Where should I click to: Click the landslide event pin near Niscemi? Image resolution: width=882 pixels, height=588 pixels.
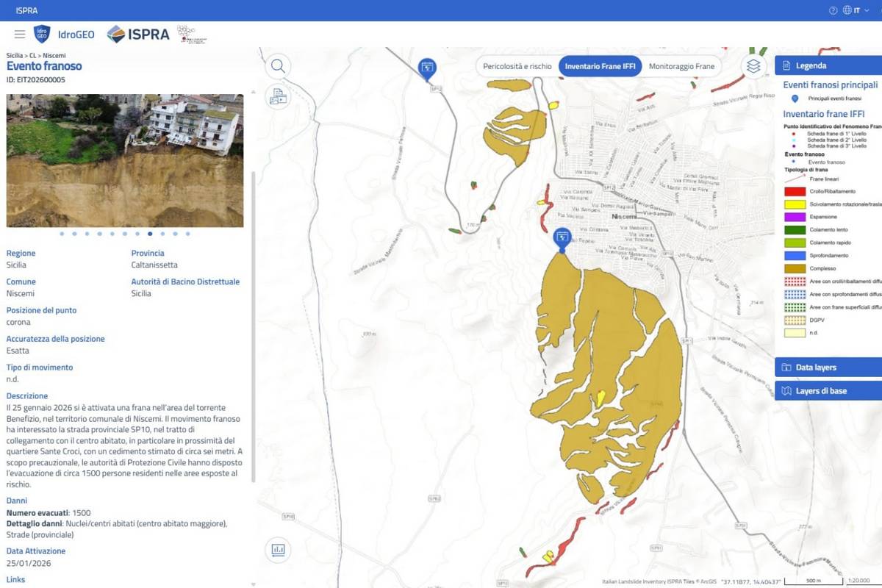click(562, 238)
